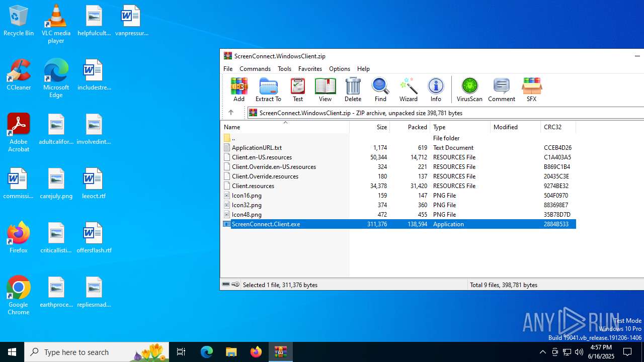Screen dimensions: 644x362
Task: Sort by the Packed column header
Action: (x=410, y=127)
